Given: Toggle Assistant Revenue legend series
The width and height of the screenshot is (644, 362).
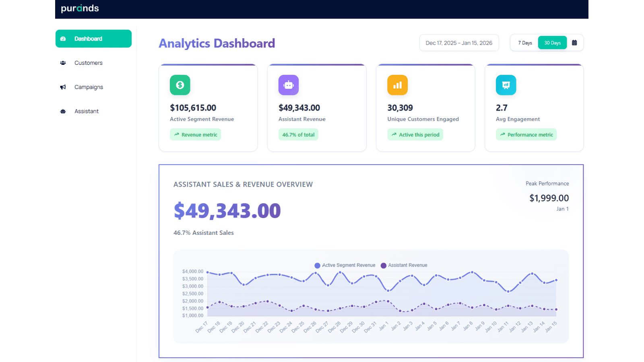Looking at the screenshot, I should 404,265.
